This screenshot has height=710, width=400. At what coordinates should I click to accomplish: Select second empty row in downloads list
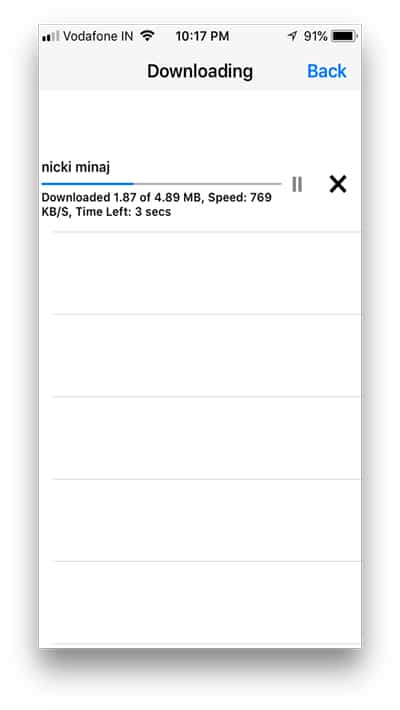(200, 355)
